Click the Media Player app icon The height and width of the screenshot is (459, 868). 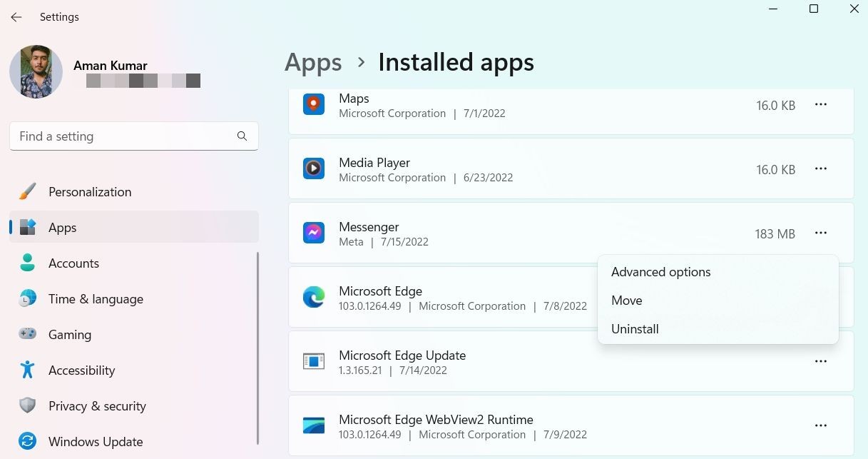tap(314, 169)
